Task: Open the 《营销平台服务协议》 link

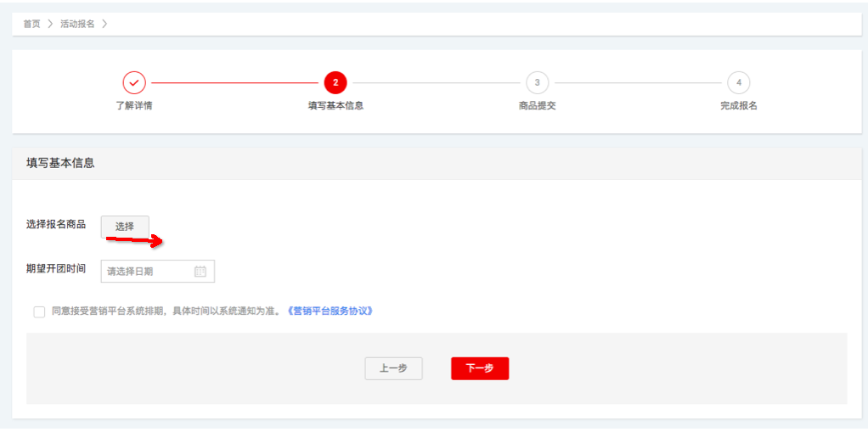Action: click(330, 311)
